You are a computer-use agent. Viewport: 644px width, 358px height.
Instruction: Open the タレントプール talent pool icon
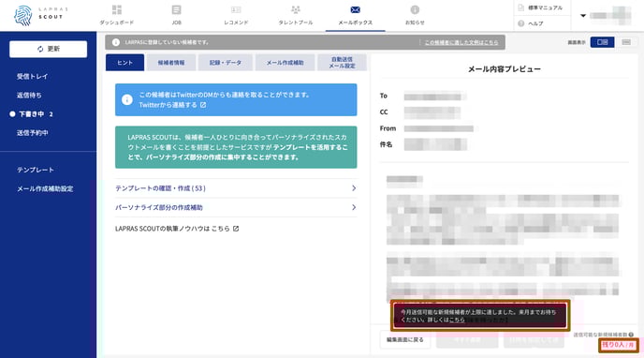(x=295, y=9)
